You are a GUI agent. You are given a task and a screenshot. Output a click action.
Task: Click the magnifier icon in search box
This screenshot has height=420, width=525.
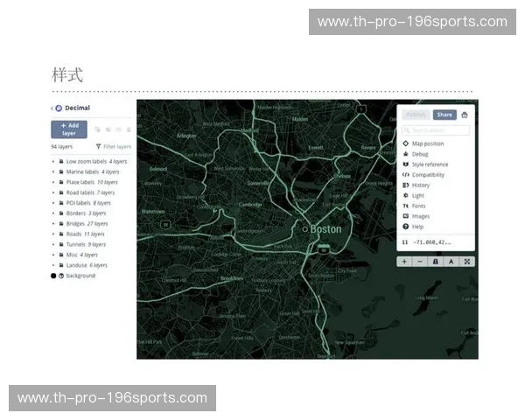pyautogui.click(x=407, y=130)
